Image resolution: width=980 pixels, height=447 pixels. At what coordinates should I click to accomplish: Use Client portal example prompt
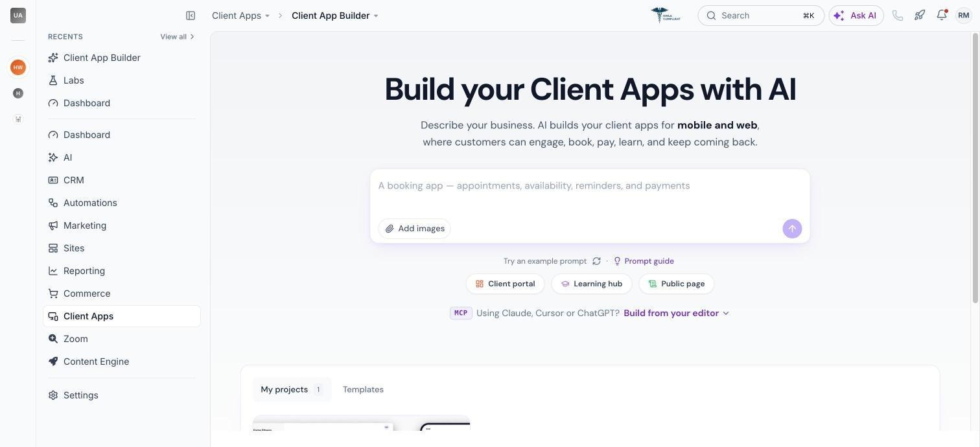point(506,284)
